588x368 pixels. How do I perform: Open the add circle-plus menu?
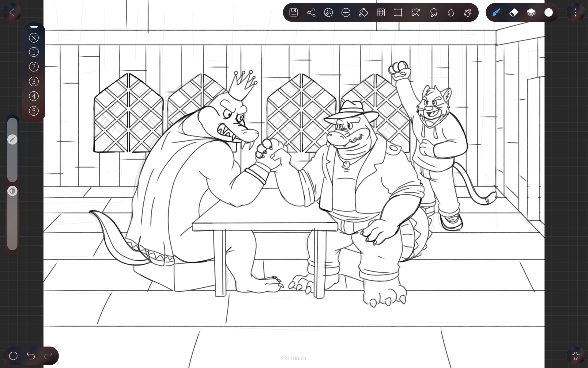click(x=346, y=13)
